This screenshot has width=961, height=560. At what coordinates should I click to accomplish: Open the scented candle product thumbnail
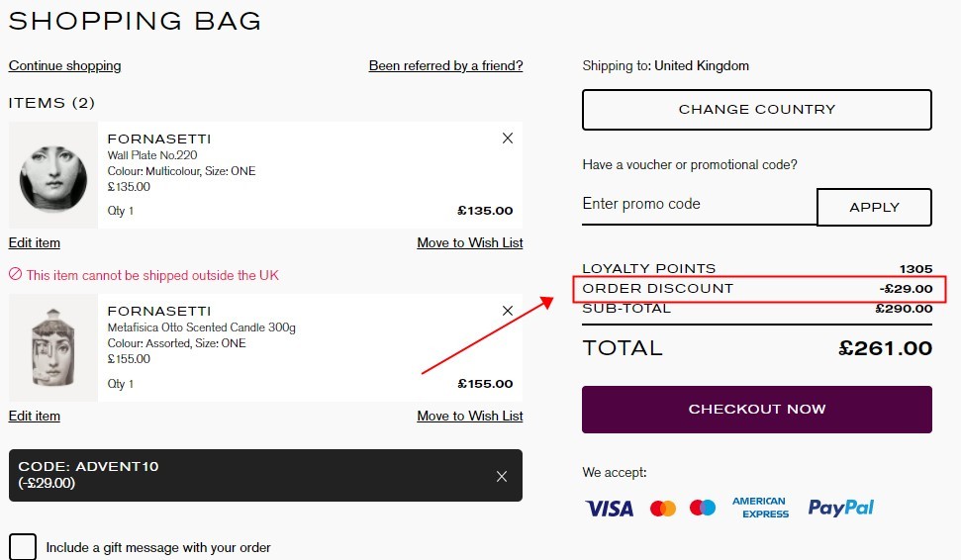[53, 348]
